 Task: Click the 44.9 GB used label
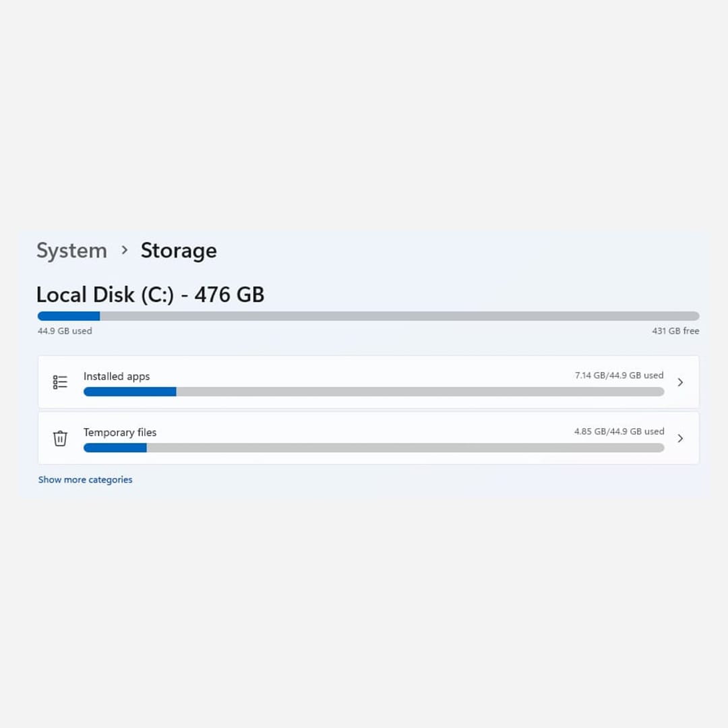coord(65,331)
